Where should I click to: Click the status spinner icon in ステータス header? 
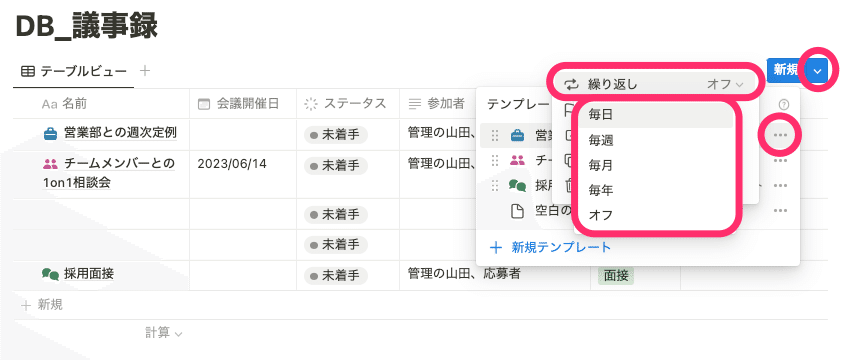tap(311, 104)
